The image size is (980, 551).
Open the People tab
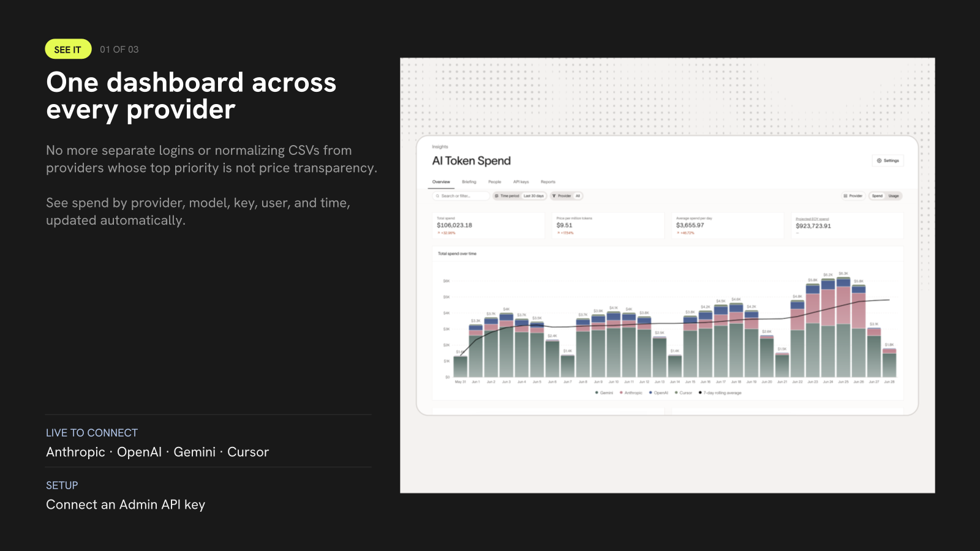coord(495,182)
